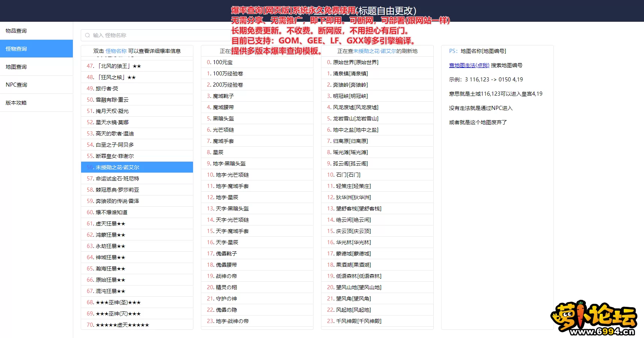Select drop item 2. 200万经验卷
Viewport: 644px width, 338px height.
coord(257,85)
